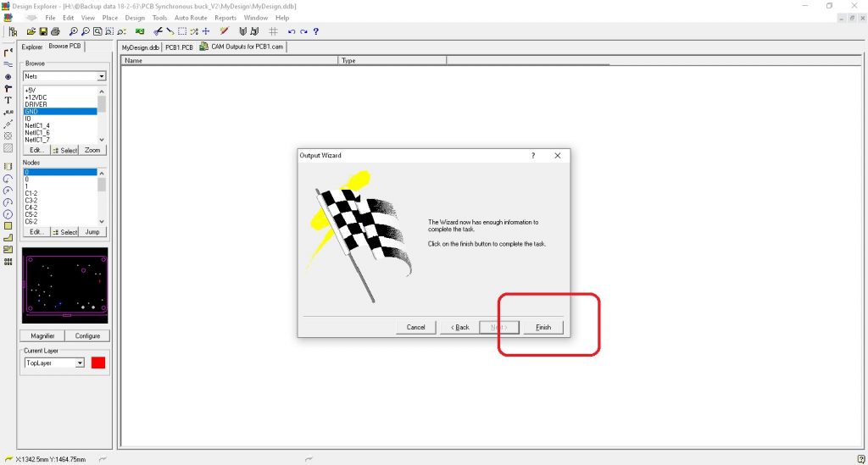Select the place text string tool
The width and height of the screenshot is (868, 465).
tap(8, 100)
